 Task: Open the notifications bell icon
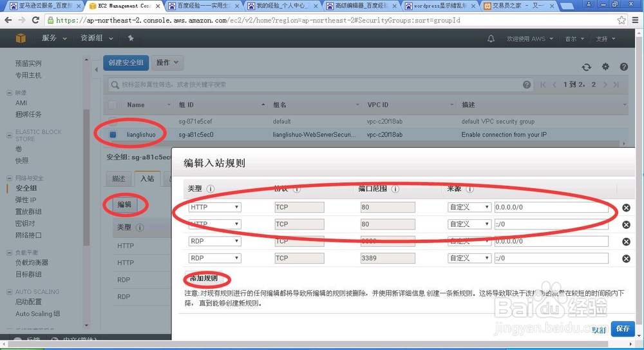coord(491,39)
